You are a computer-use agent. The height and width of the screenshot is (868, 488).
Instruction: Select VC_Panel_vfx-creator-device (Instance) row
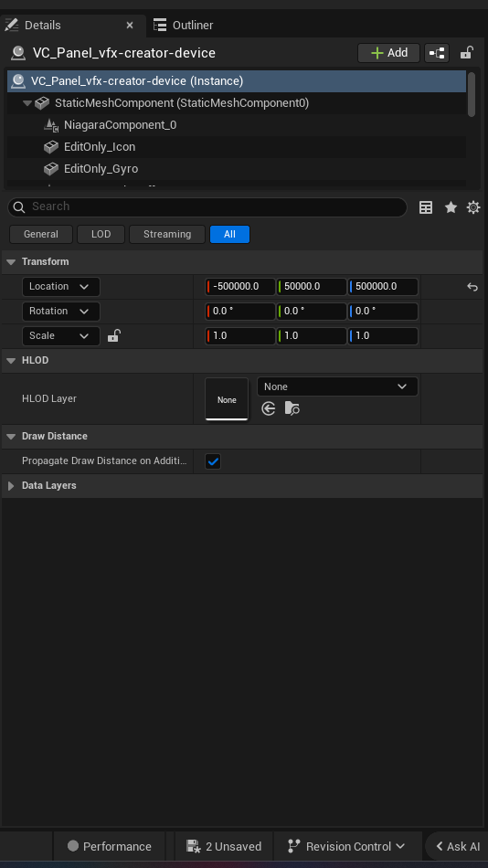click(237, 80)
